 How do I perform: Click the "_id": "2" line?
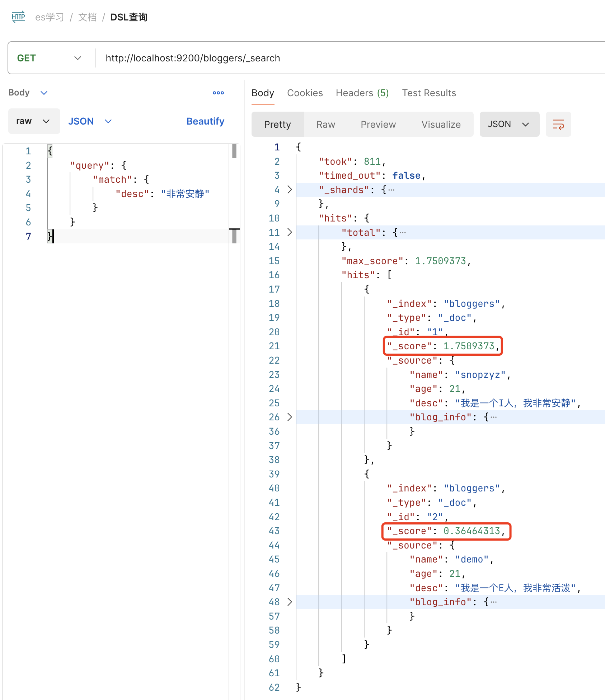click(x=418, y=517)
